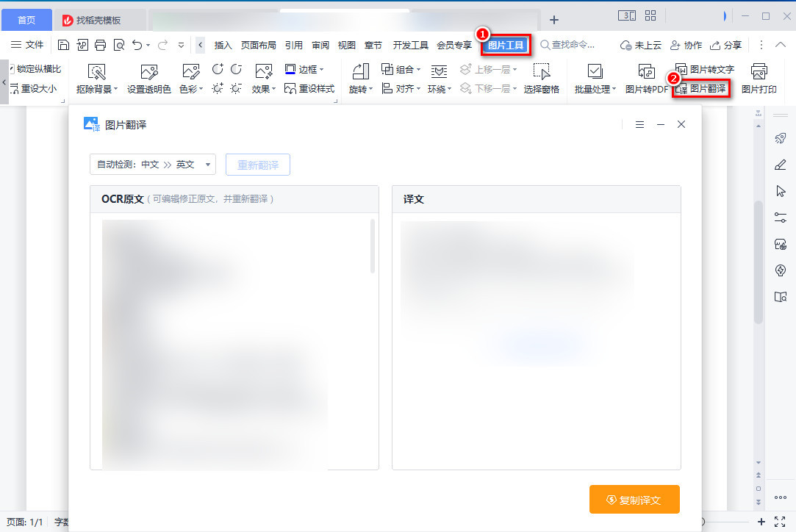Image resolution: width=796 pixels, height=532 pixels.
Task: Open the text wrap (环绕) dropdown
Action: click(439, 89)
